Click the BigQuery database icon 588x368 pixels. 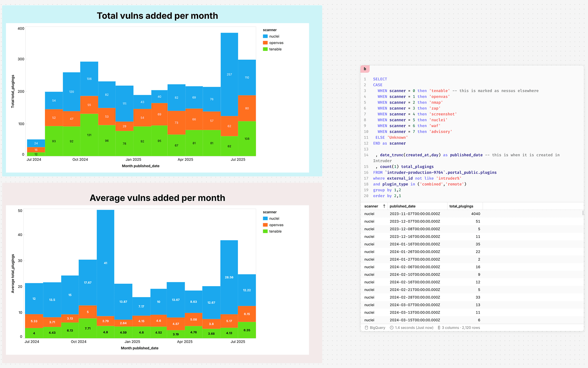click(x=366, y=328)
